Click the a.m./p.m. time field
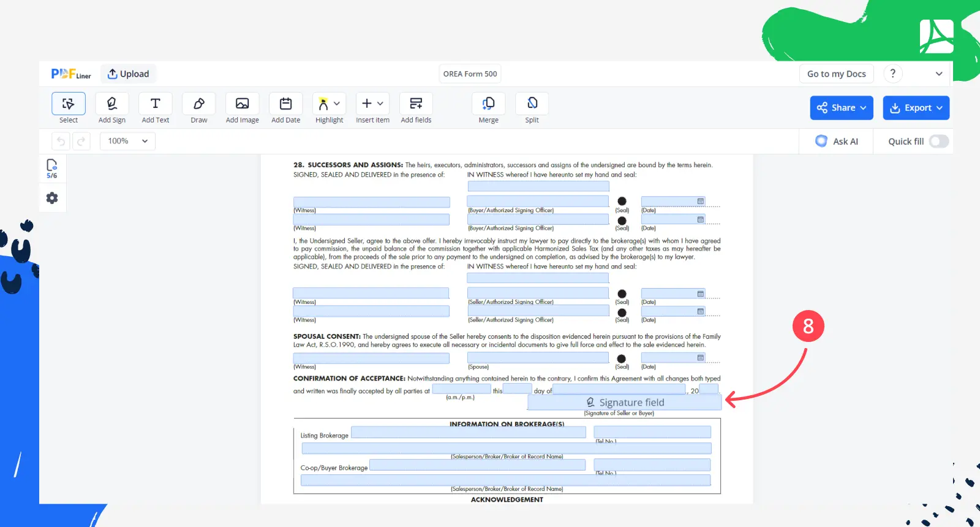Screen dimensions: 980x527 click(461, 389)
